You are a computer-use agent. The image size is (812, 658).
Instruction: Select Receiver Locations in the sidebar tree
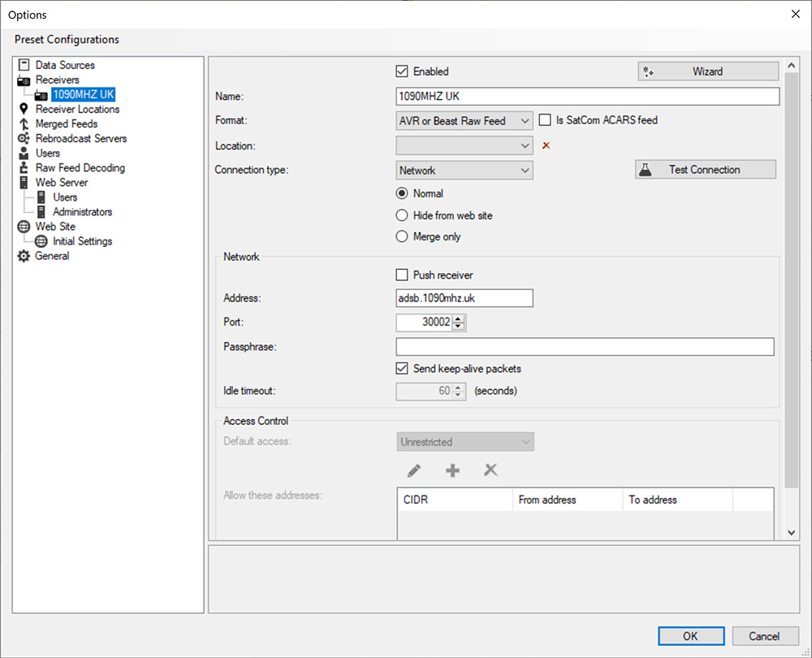click(80, 109)
